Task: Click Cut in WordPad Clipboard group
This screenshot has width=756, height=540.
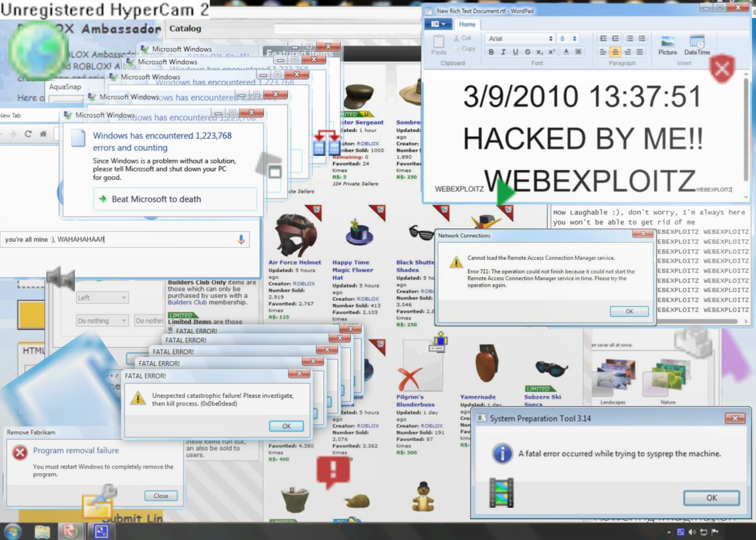Action: click(463, 38)
